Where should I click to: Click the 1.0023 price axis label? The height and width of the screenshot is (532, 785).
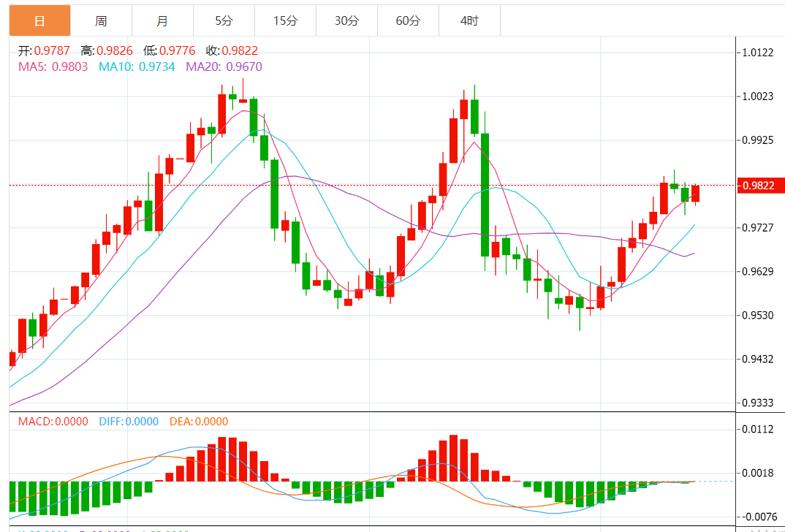click(x=759, y=96)
